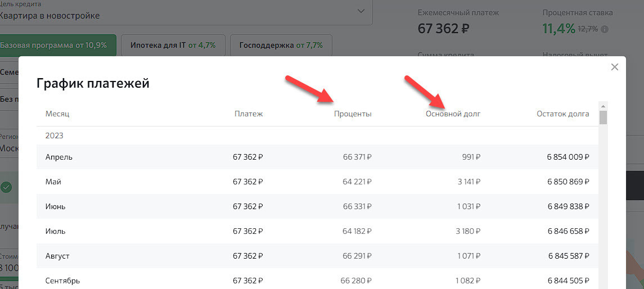Select the Апрель row label

(x=58, y=157)
